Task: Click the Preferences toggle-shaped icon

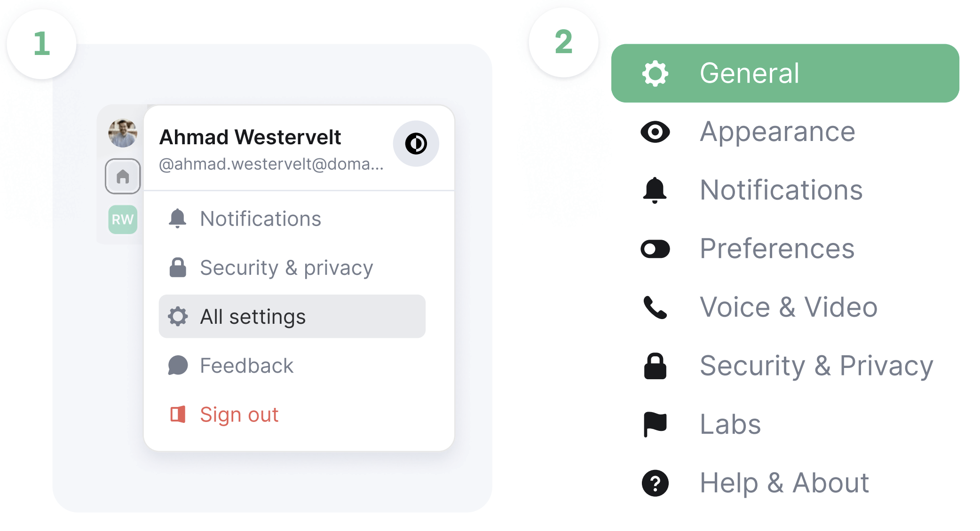Action: (x=655, y=249)
